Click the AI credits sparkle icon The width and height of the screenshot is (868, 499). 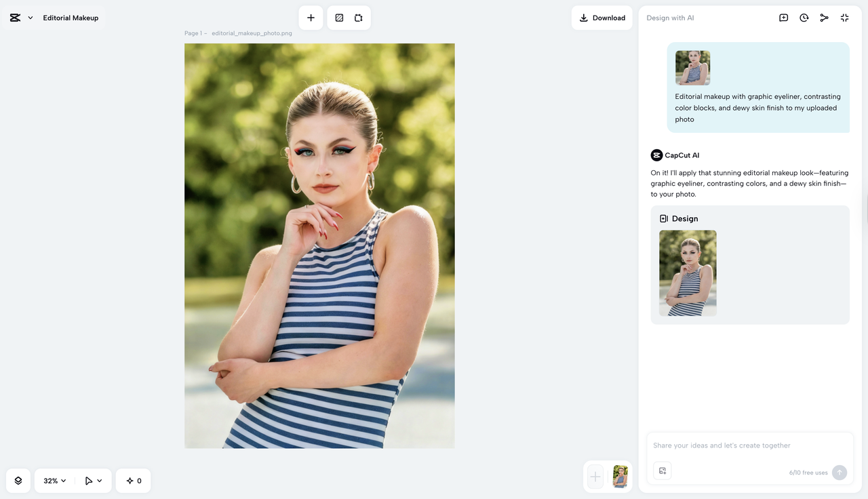point(133,480)
